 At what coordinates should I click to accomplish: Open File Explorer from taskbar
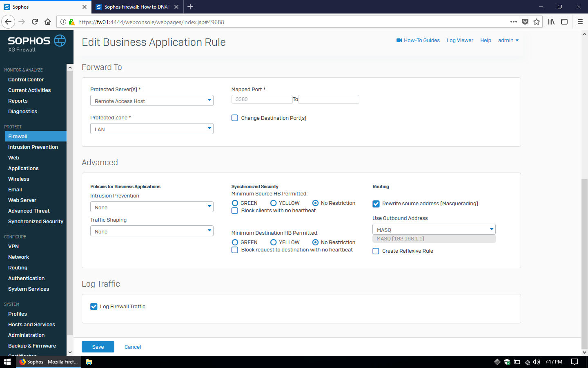click(89, 362)
